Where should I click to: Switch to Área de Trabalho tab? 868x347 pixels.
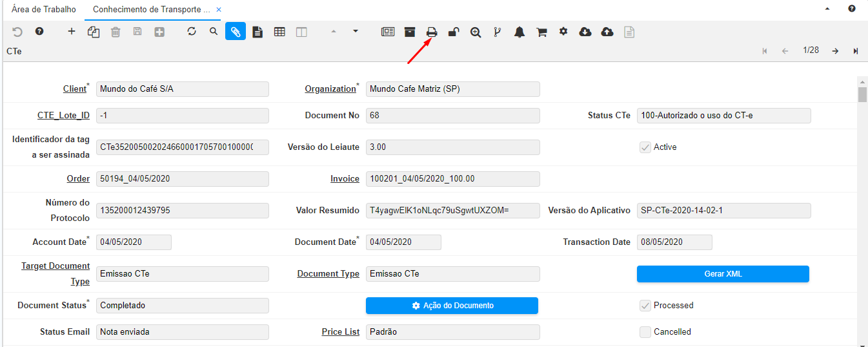tap(44, 10)
